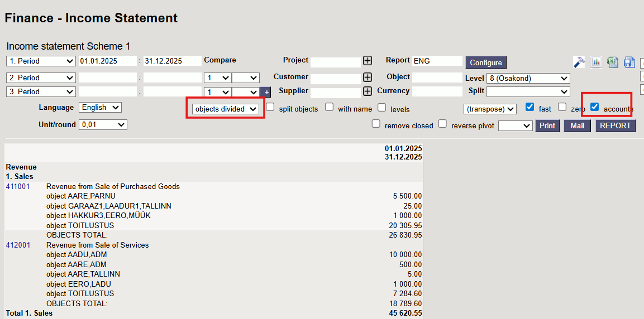644x319 pixels.
Task: Enable the split objects checkbox
Action: click(x=270, y=107)
